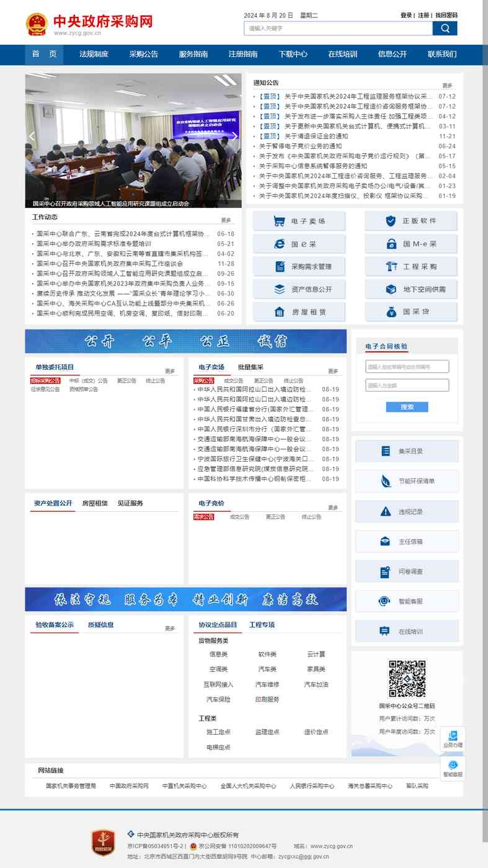
Task: Open the 主任信箱 mailbox button
Action: [407, 542]
